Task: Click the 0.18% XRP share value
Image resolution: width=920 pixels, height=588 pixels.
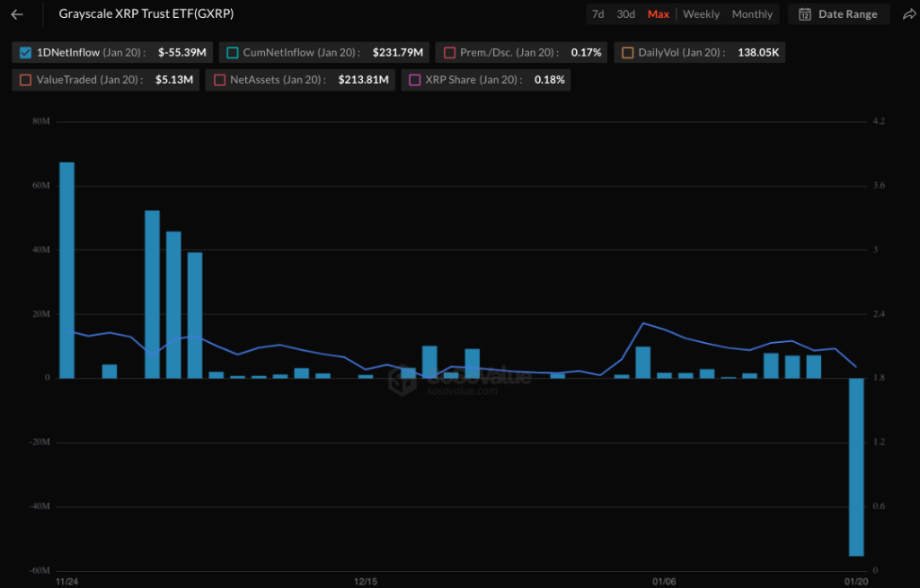Action: [549, 80]
